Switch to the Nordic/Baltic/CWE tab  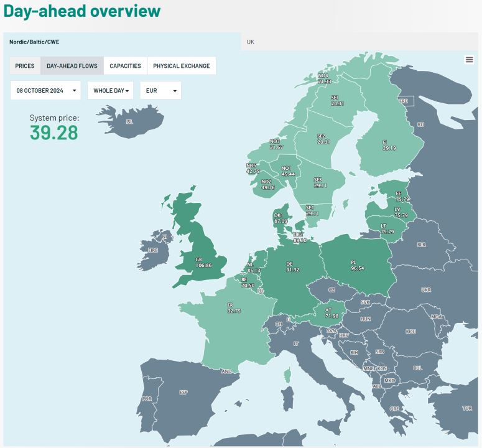tap(122, 42)
